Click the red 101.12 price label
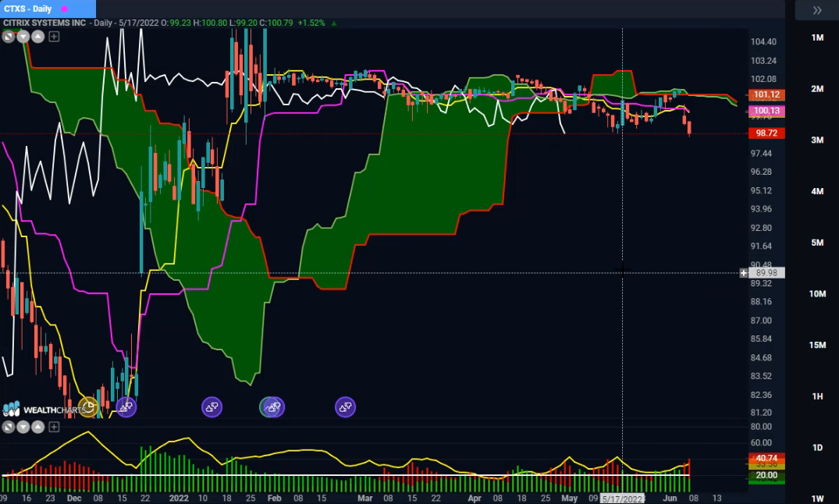The width and height of the screenshot is (839, 504). coord(766,94)
